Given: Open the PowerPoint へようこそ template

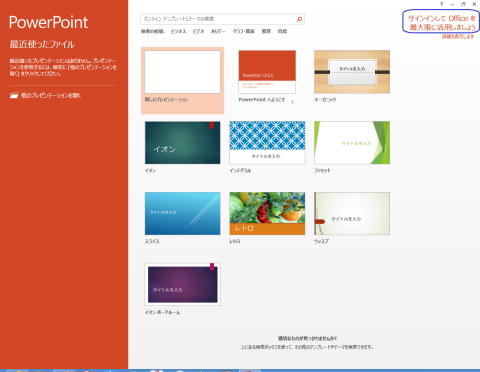Looking at the screenshot, I should click(x=267, y=72).
